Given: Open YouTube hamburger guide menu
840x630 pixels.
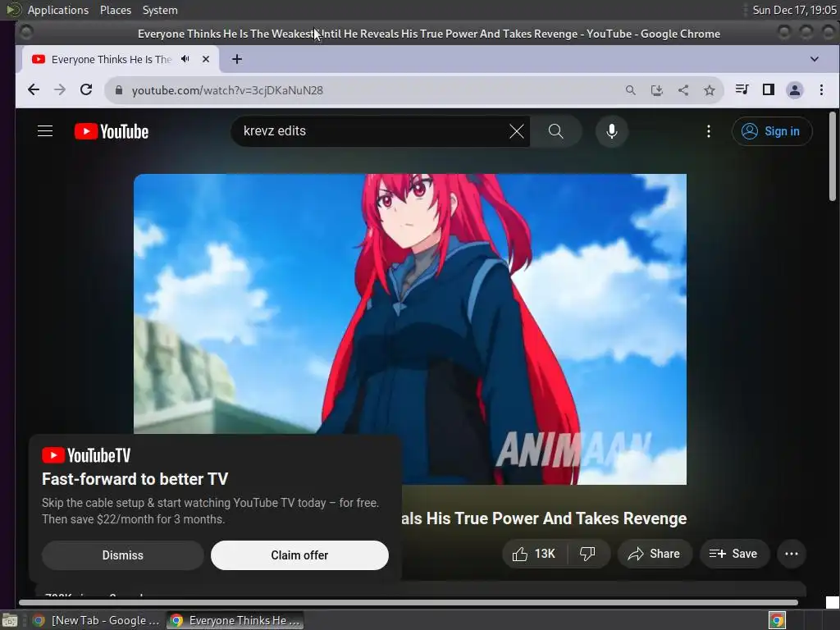Looking at the screenshot, I should tap(45, 131).
